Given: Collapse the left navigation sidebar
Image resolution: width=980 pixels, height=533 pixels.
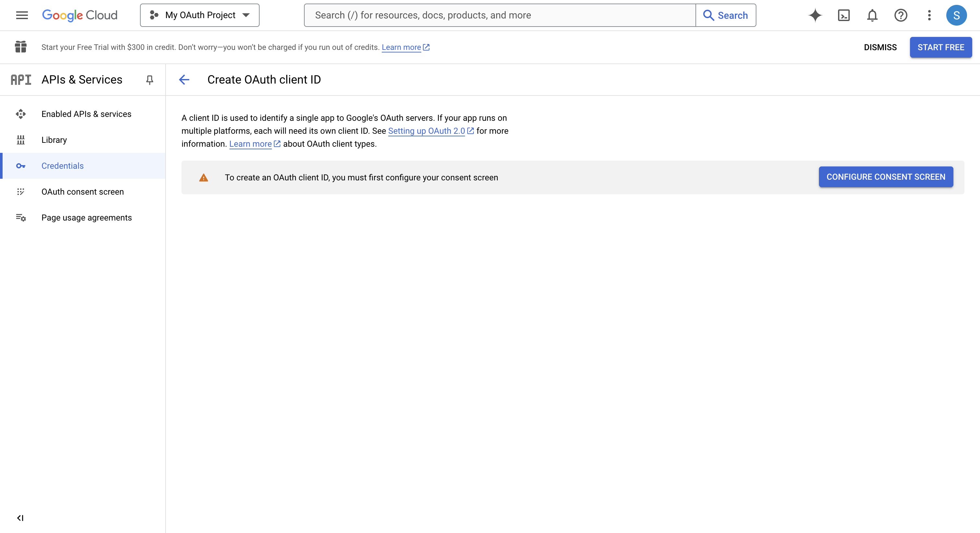Looking at the screenshot, I should click(20, 518).
